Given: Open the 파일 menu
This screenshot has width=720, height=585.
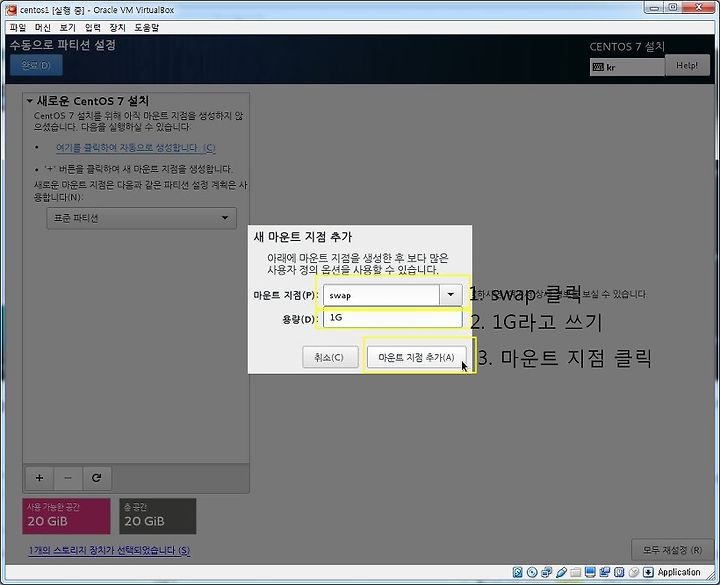Looking at the screenshot, I should point(18,28).
